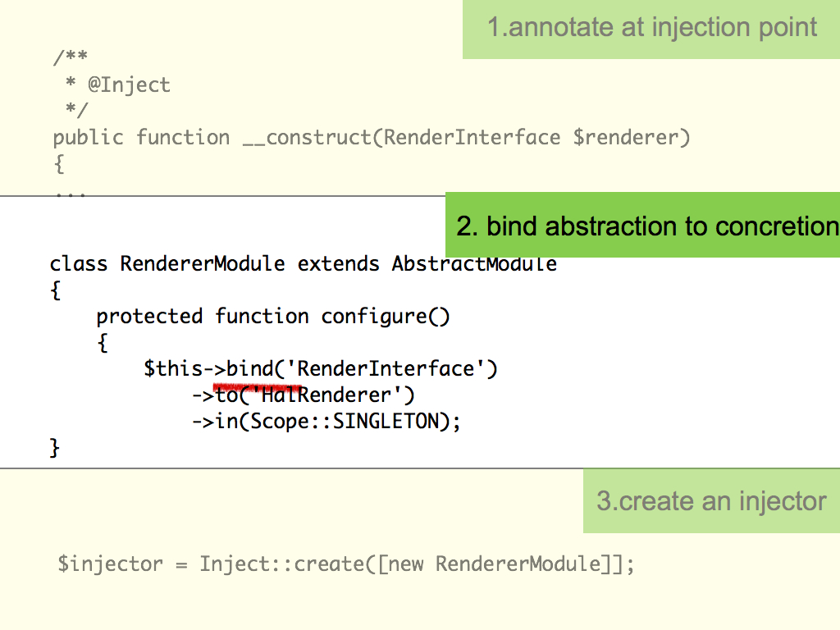Click the 'class RendererModule extends AbstractModule' line
This screenshot has height=630, width=840.
[304, 263]
